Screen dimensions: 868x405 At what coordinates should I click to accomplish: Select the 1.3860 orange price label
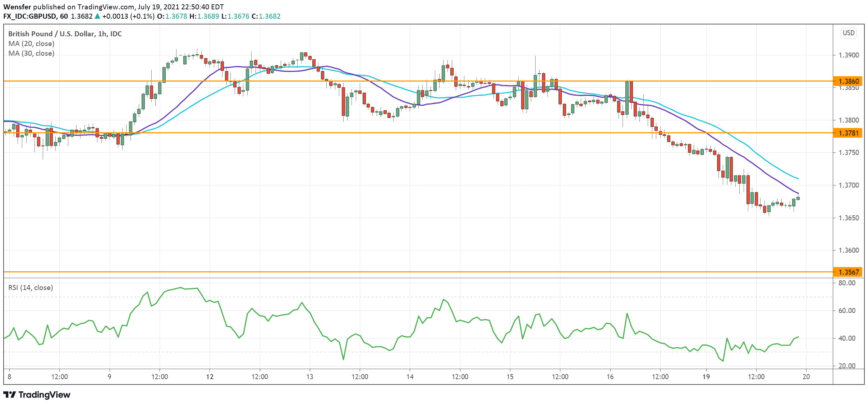click(x=848, y=81)
